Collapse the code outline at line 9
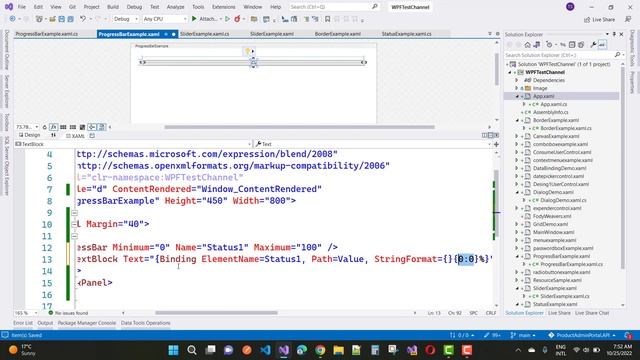Image resolution: width=640 pixels, height=360 pixels. click(x=74, y=213)
